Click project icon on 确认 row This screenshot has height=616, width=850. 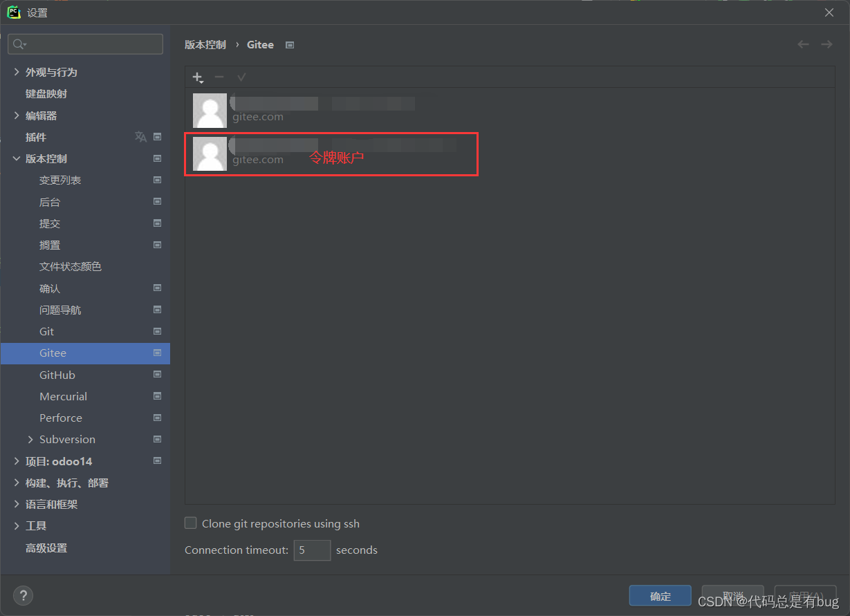(x=158, y=288)
